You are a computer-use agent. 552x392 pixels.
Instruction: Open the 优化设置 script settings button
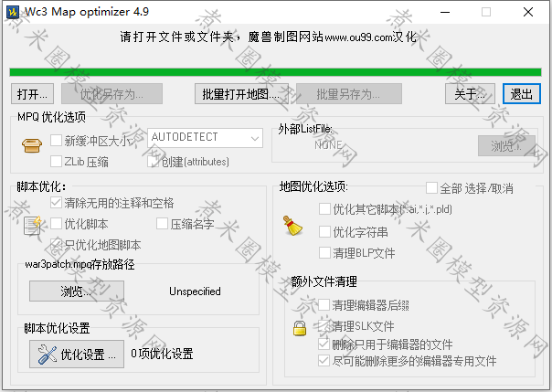[x=77, y=354]
